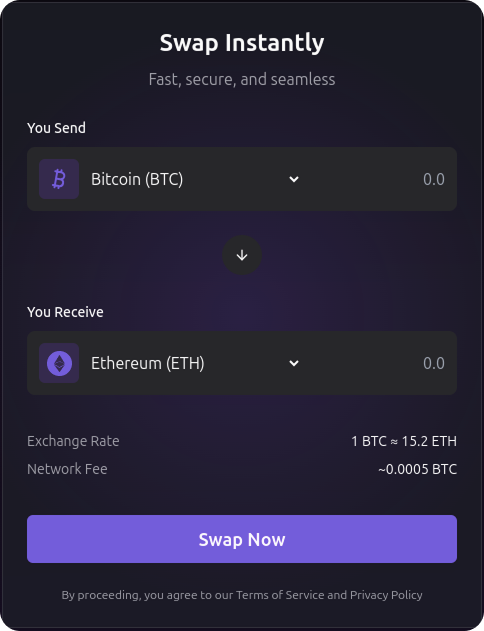Viewport: 484px width, 631px height.
Task: Click the Exchange Rate label
Action: pos(73,441)
